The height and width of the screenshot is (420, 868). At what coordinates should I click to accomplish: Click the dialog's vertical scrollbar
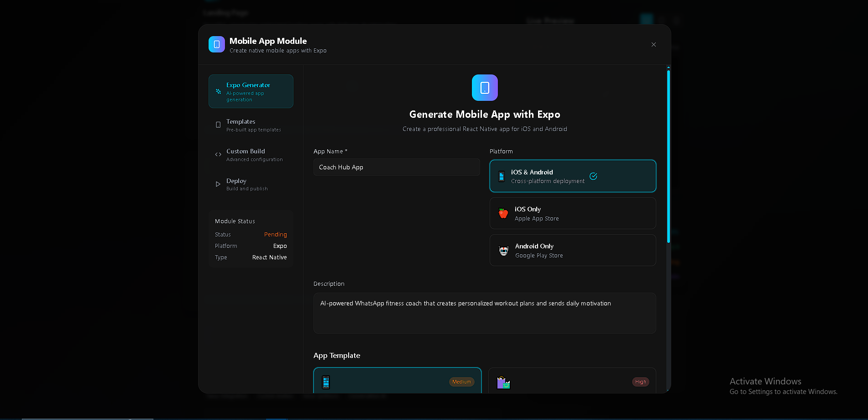(668, 156)
